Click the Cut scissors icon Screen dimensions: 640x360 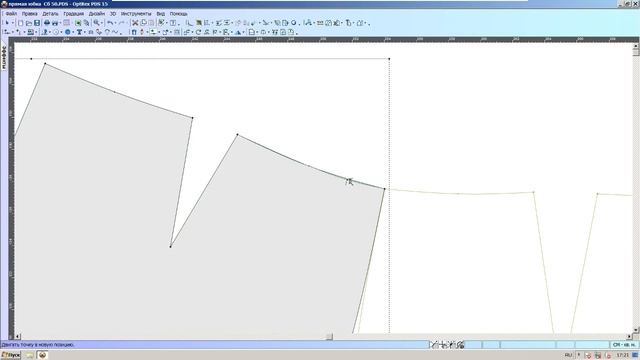tap(135, 23)
